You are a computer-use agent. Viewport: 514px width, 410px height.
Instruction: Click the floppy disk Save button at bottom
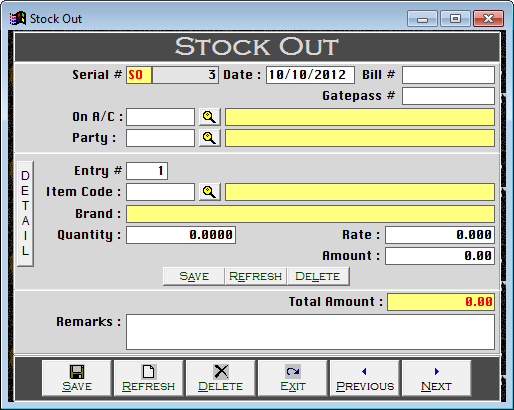77,378
